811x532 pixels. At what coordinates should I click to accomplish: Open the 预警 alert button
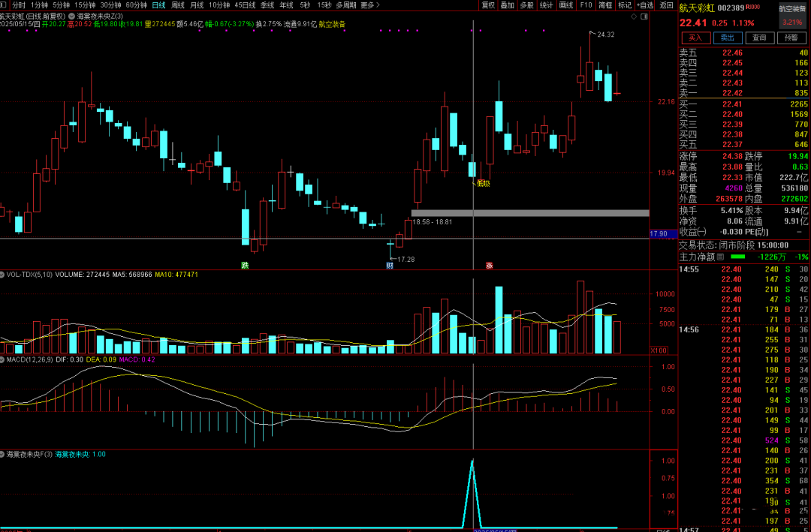pos(791,38)
